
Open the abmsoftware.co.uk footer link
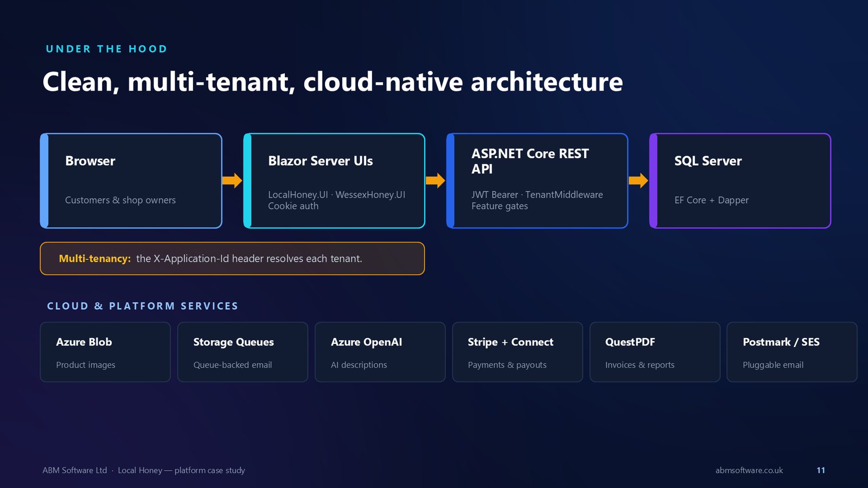(749, 470)
